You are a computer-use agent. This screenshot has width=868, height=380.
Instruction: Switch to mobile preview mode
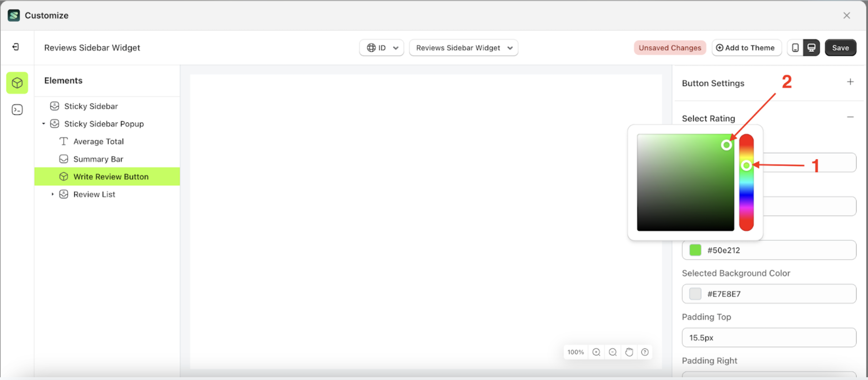point(795,48)
